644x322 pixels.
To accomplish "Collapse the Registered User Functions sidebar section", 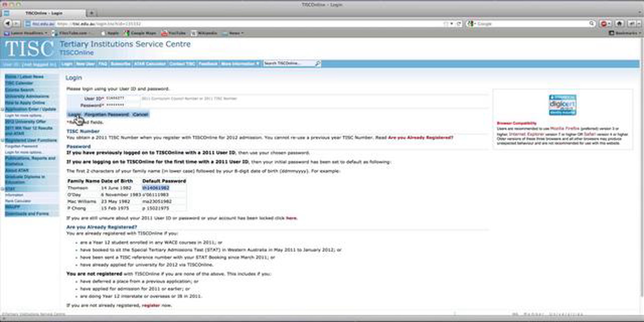I will click(x=2, y=140).
